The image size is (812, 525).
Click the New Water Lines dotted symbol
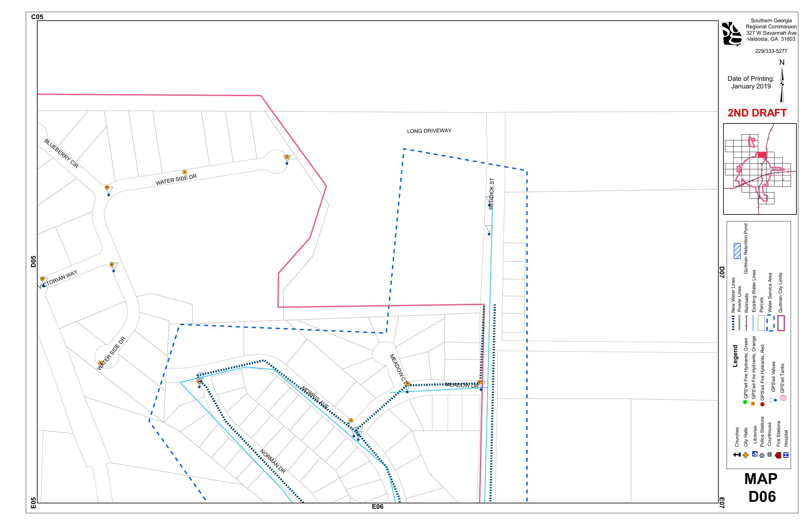733,323
